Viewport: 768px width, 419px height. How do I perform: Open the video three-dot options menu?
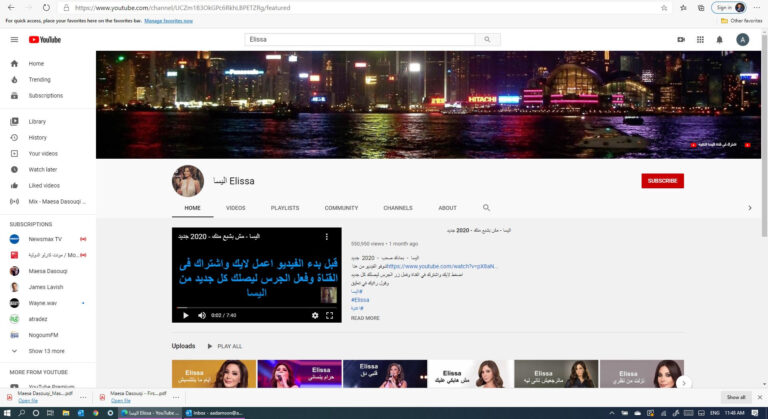[x=327, y=237]
